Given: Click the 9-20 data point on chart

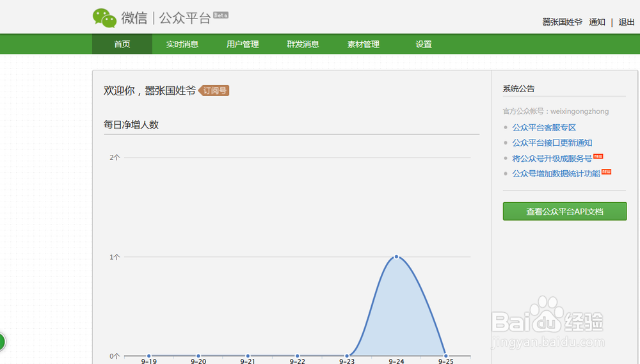Looking at the screenshot, I should [198, 356].
